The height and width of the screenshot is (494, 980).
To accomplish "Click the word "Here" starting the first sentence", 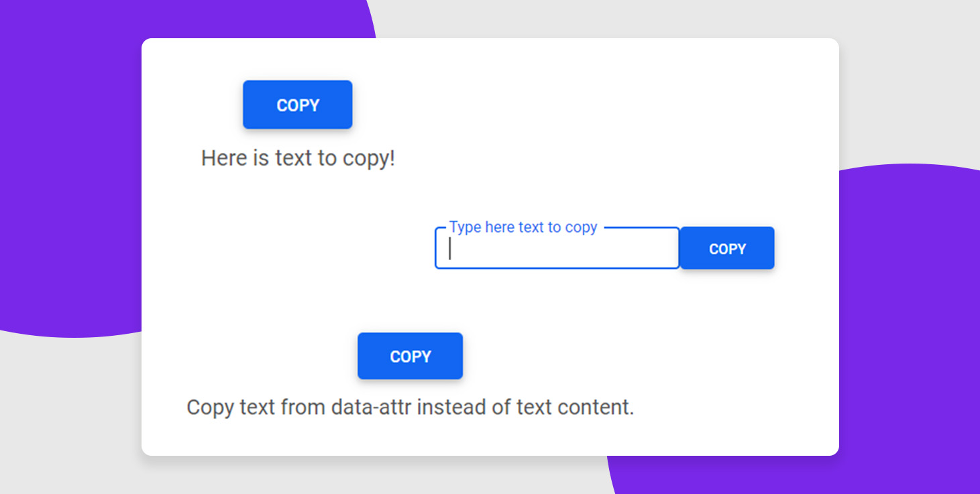I will click(224, 159).
